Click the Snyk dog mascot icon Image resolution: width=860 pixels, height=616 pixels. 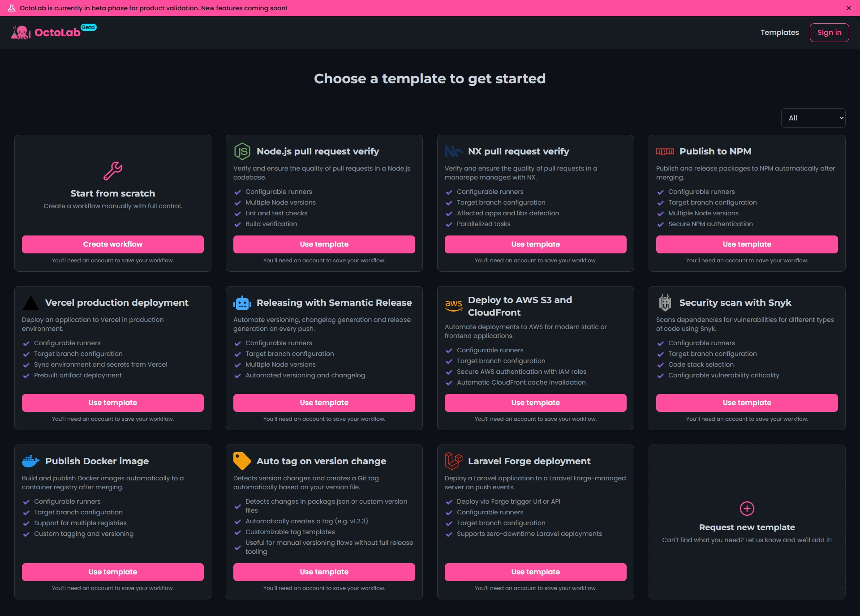click(x=665, y=303)
